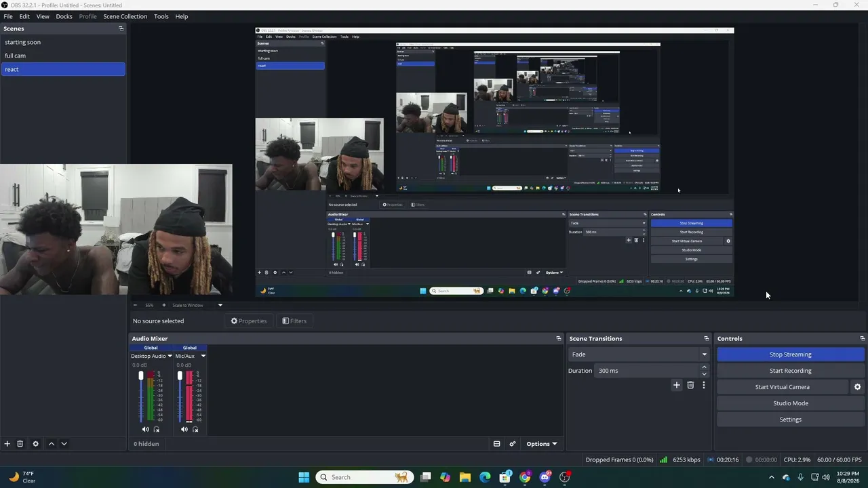Screen dimensions: 868x488
Task: Open the Audio Mixer Options dropdown
Action: coord(541,444)
